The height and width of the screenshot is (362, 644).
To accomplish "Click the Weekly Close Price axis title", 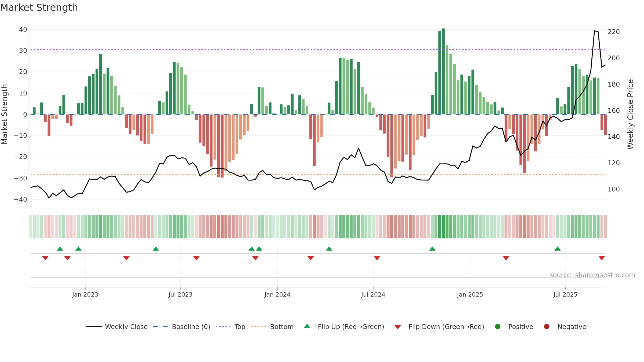I will (x=630, y=114).
